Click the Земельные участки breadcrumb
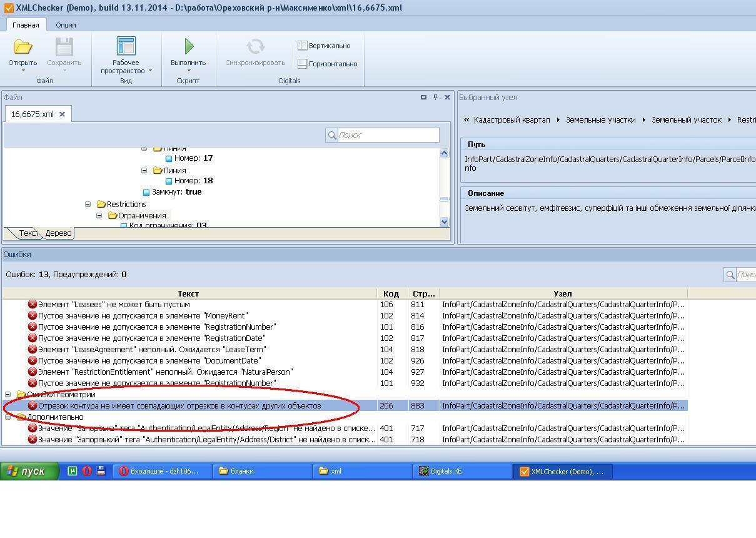756x538 pixels. pyautogui.click(x=600, y=119)
